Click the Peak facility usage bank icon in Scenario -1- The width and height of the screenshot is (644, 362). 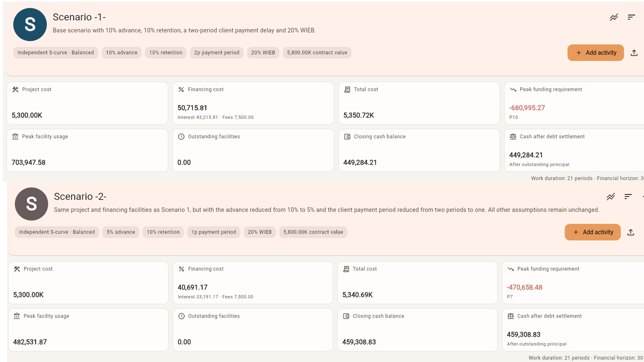pos(15,137)
